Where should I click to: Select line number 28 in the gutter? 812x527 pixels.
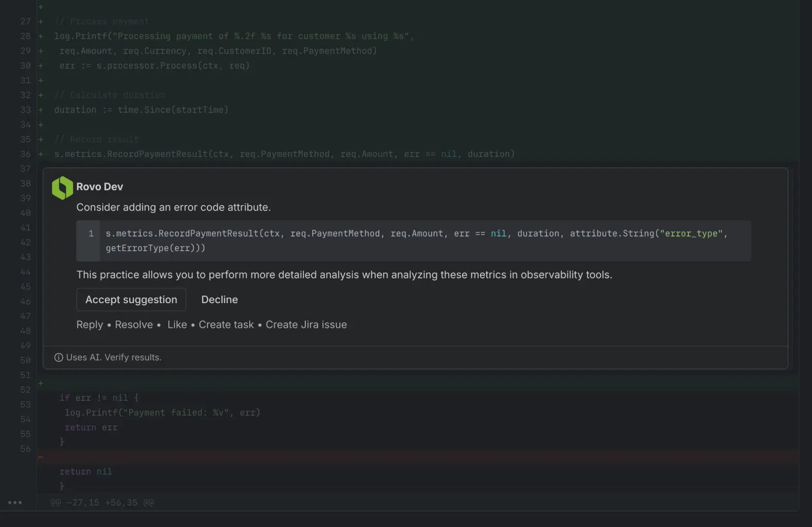pyautogui.click(x=25, y=36)
